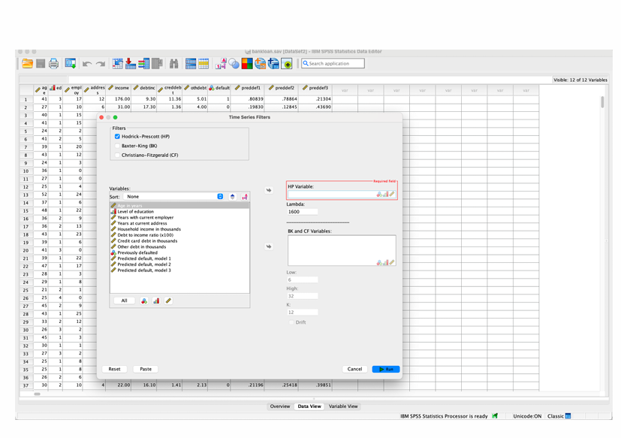Click the High value field

(x=302, y=296)
